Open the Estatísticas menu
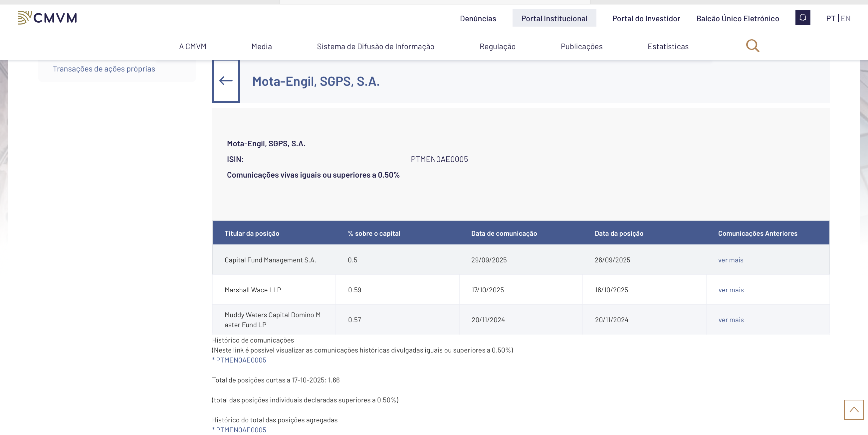 pos(668,47)
